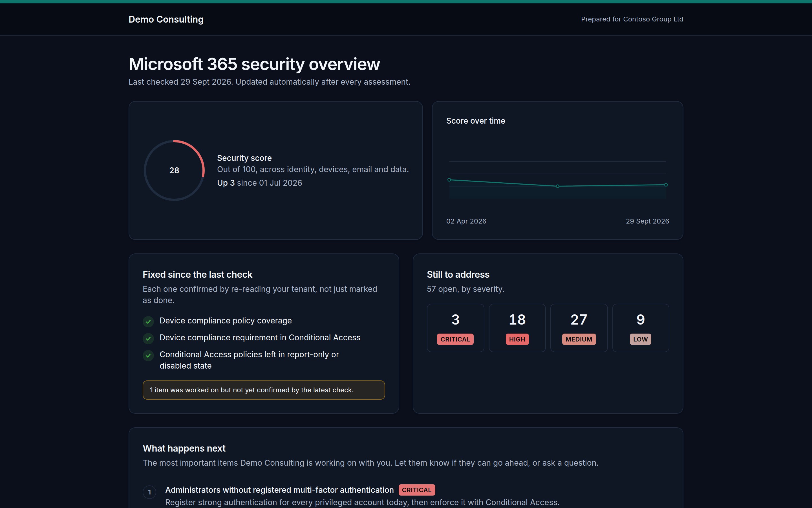
Task: Click the 'What happens next' heading
Action: click(184, 448)
